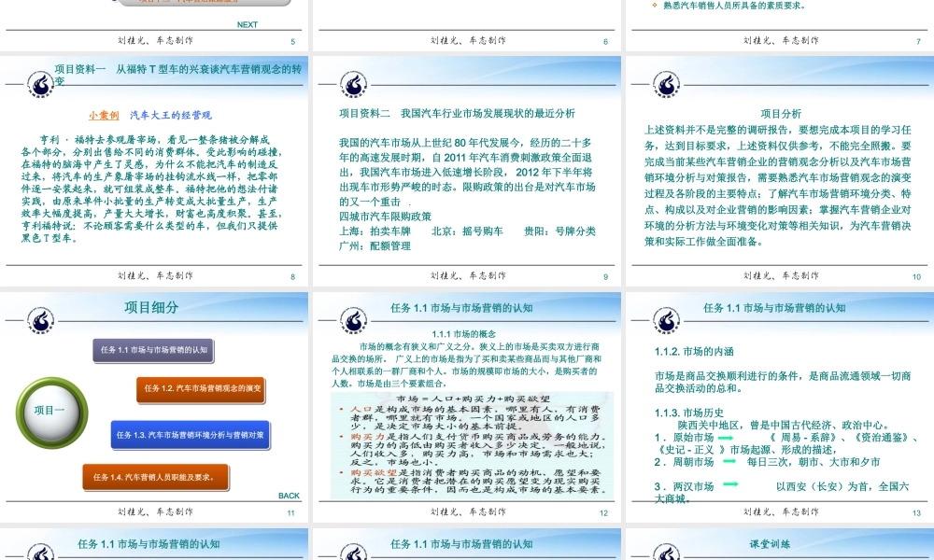Click the green arrow after 周朝市场
Image resolution: width=934 pixels, height=560 pixels.
[729, 461]
